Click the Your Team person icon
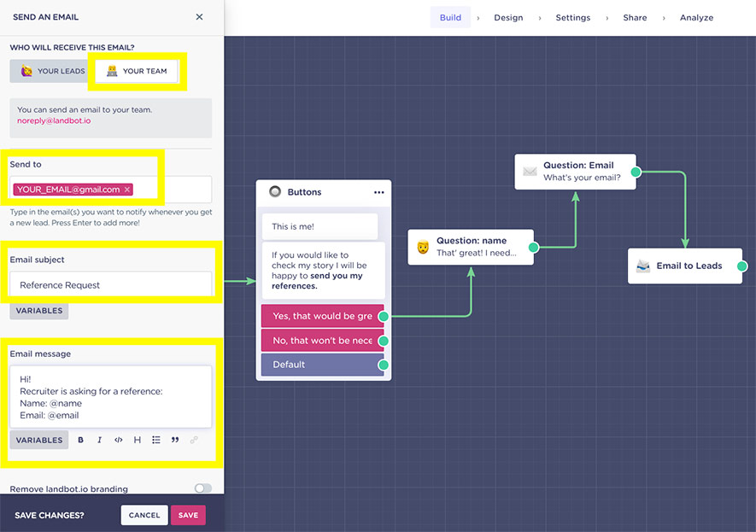Viewport: 756px width, 532px height. coord(112,71)
